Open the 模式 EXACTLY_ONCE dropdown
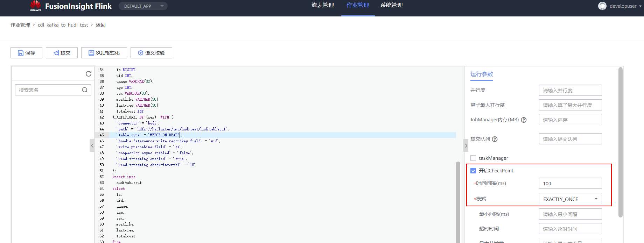The image size is (644, 243). click(570, 199)
